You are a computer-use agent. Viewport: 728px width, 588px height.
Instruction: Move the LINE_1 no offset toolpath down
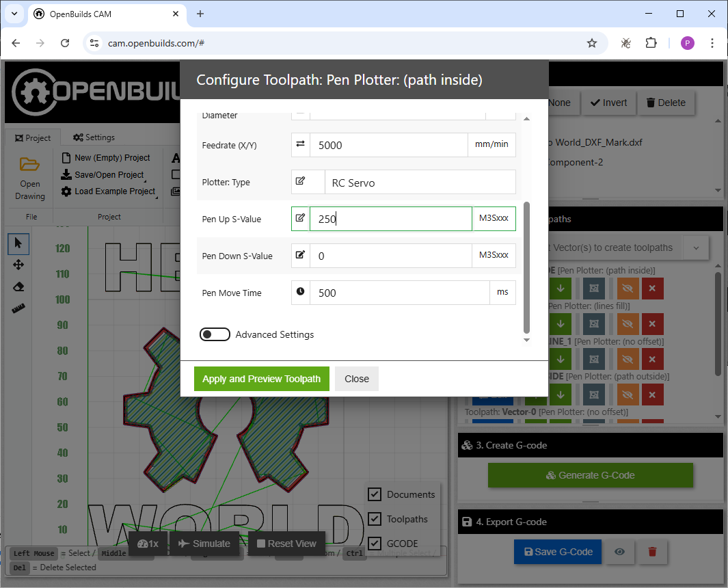point(561,359)
